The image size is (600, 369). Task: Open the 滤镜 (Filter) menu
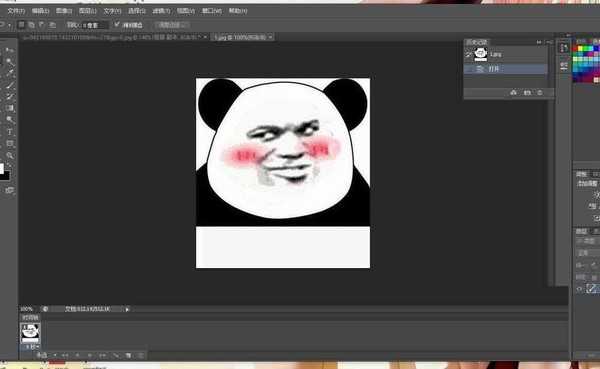point(161,11)
